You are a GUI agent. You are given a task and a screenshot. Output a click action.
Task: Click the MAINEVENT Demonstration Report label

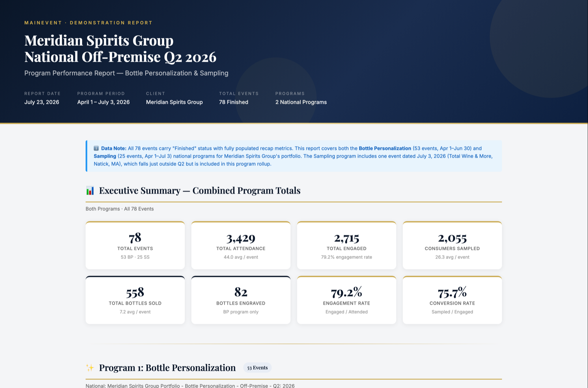[x=88, y=23]
